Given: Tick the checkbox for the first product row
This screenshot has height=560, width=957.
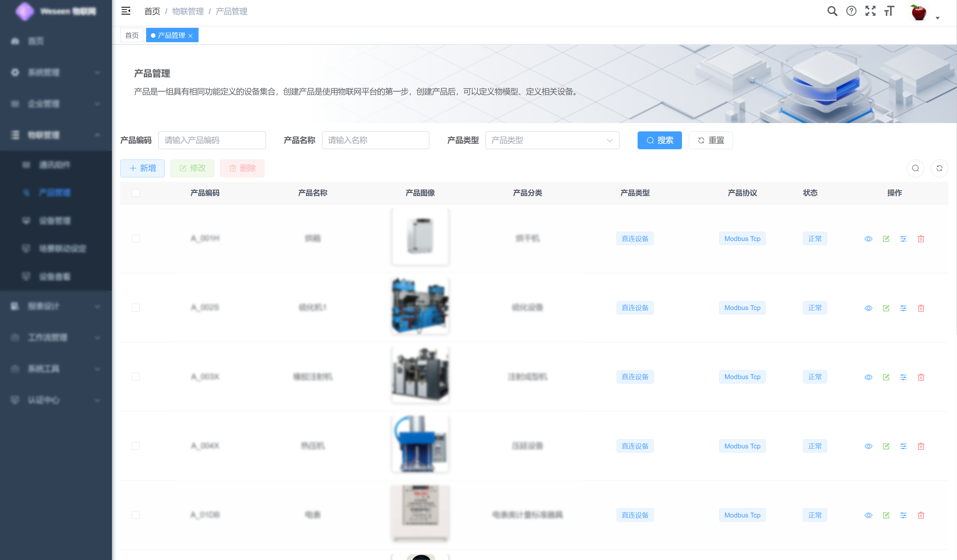Looking at the screenshot, I should (x=136, y=238).
